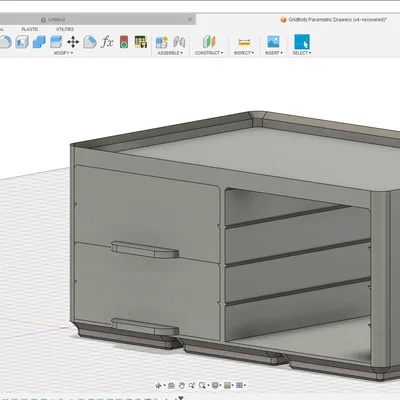Screen dimensions: 400x400
Task: Click the Insert image icon
Action: [273, 42]
